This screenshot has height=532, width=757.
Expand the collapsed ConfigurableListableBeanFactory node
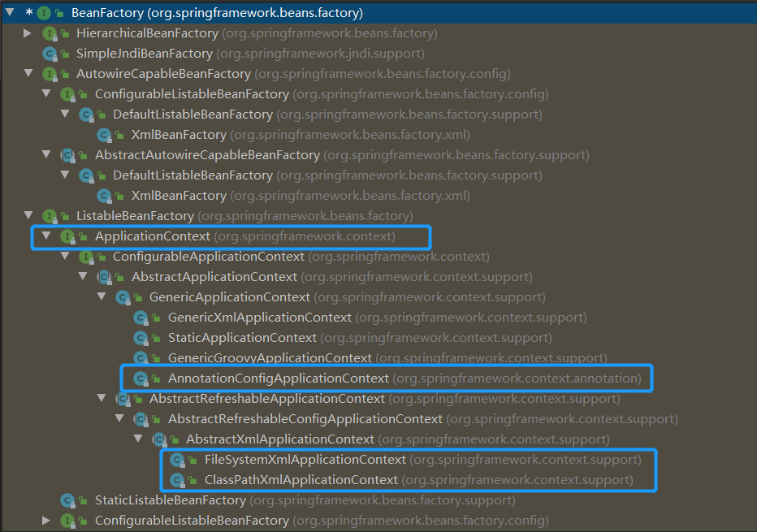coord(46,521)
